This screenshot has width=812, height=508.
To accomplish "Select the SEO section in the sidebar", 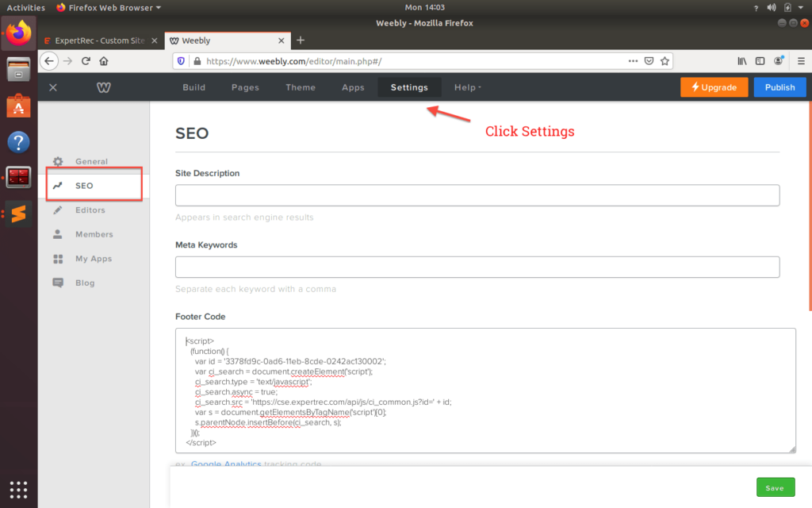I will (82, 185).
